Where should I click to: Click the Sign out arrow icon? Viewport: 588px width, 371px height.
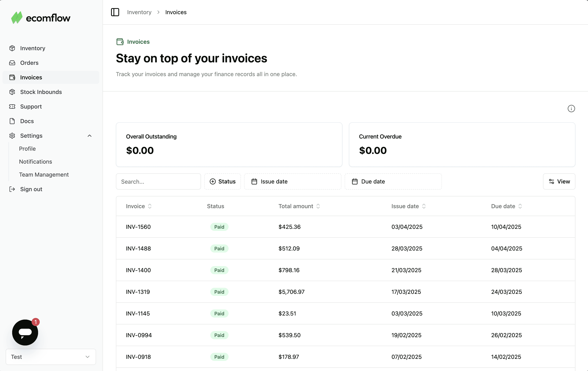[x=12, y=189]
